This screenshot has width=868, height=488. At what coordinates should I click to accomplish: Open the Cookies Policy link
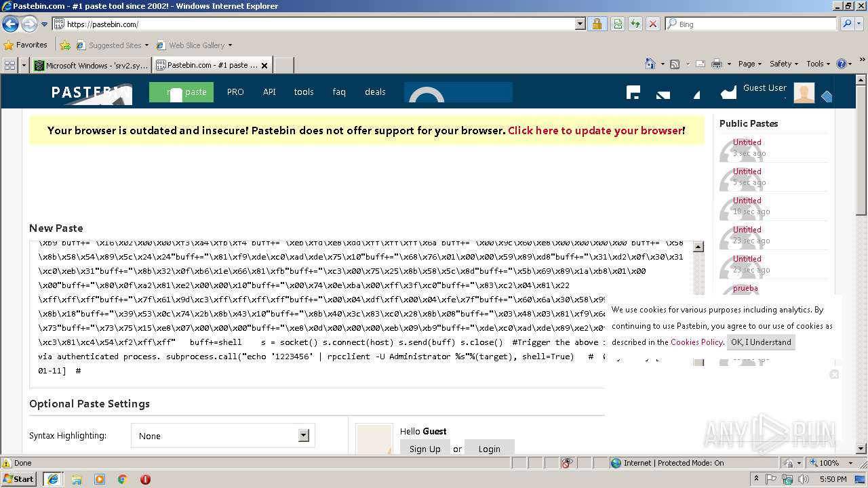click(x=696, y=342)
